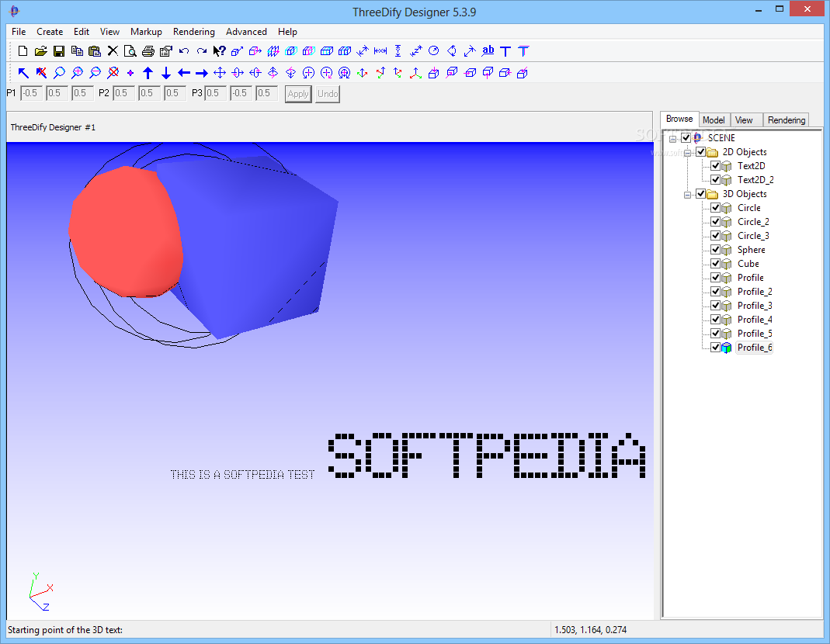Screen dimensions: 830x644
Task: Open the Rendering menu
Action: tap(194, 32)
